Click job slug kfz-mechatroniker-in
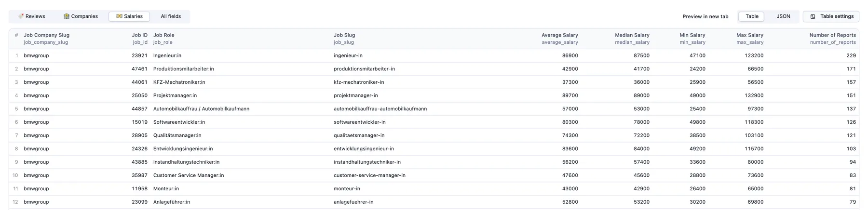Viewport: 868px width, 210px height. (359, 82)
